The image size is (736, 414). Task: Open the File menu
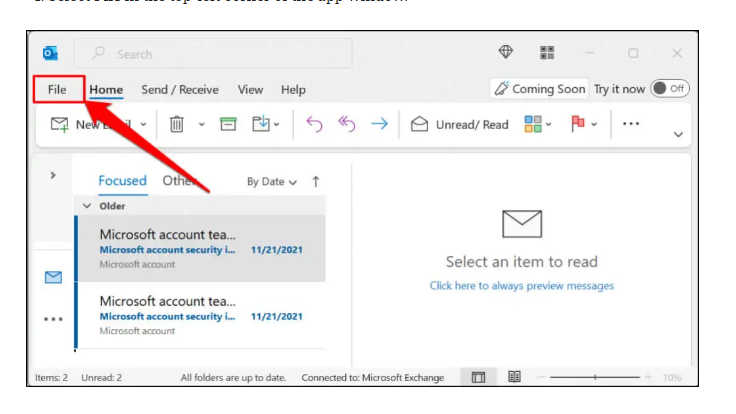click(57, 89)
